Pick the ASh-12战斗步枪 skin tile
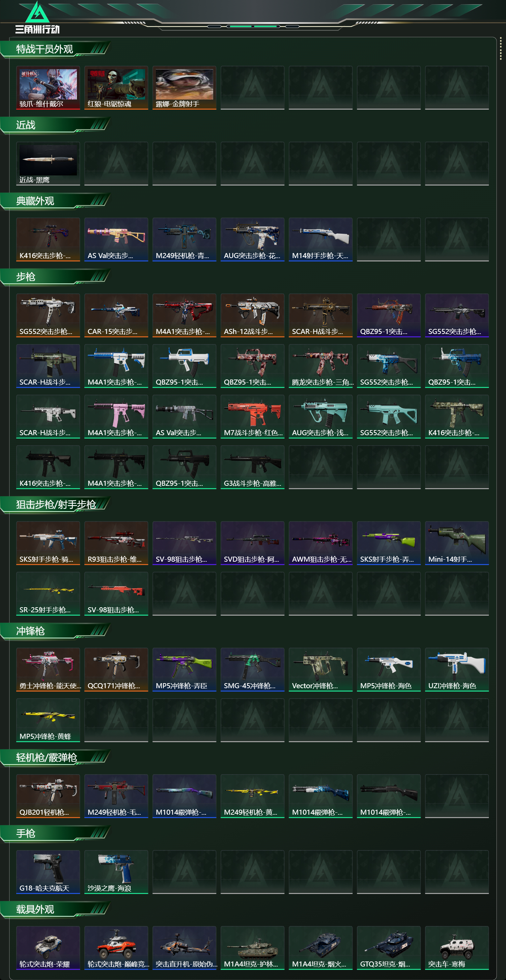Image resolution: width=506 pixels, height=980 pixels. (252, 315)
